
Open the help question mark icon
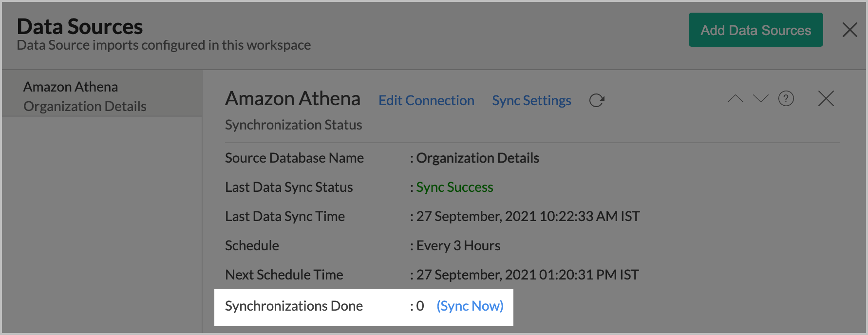pos(786,99)
